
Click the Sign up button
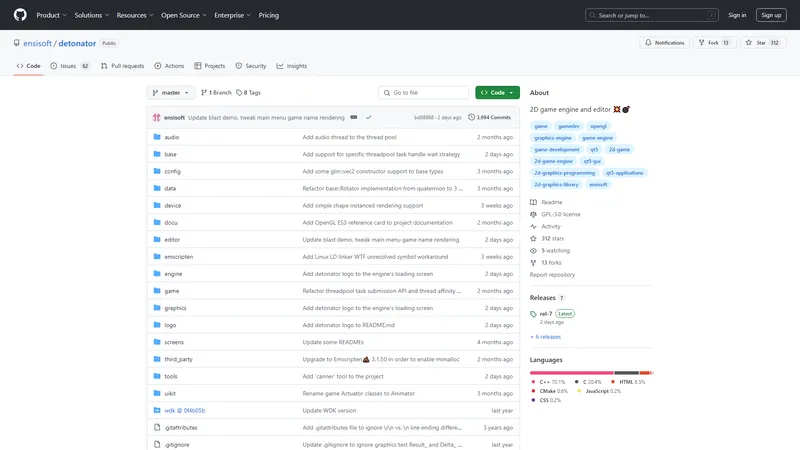tap(771, 15)
